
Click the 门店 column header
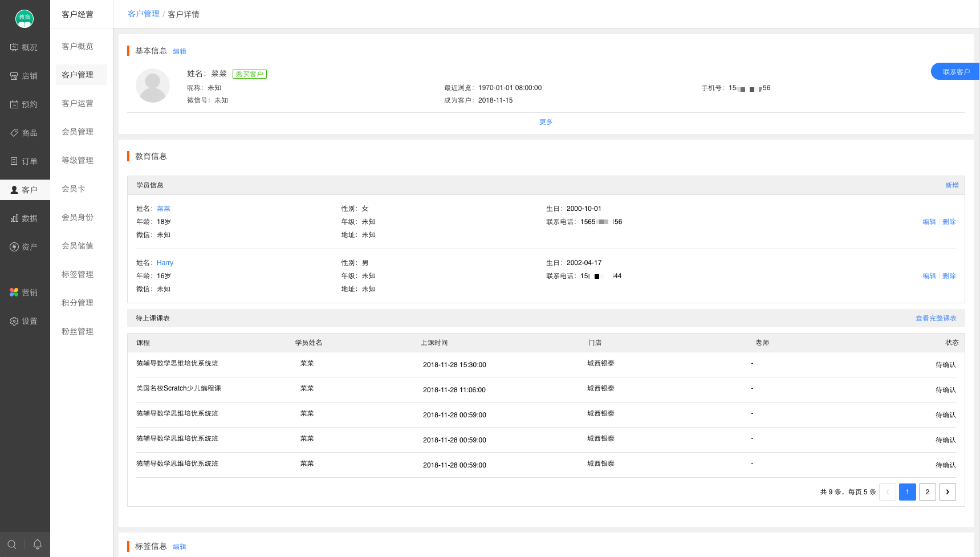(595, 343)
